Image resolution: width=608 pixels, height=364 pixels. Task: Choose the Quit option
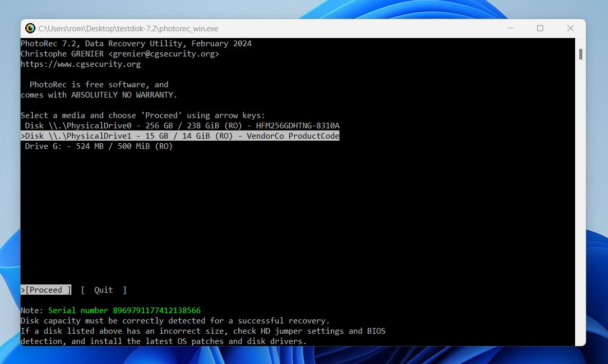pos(104,290)
